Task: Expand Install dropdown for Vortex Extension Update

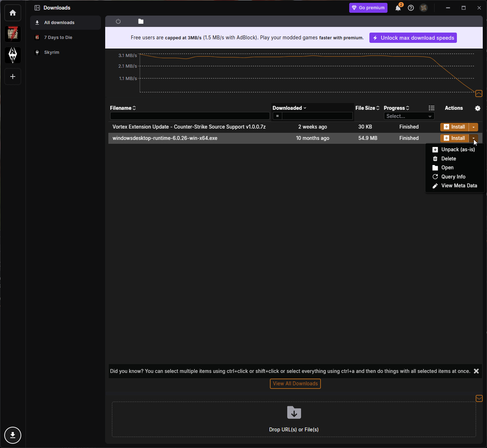Action: (474, 127)
